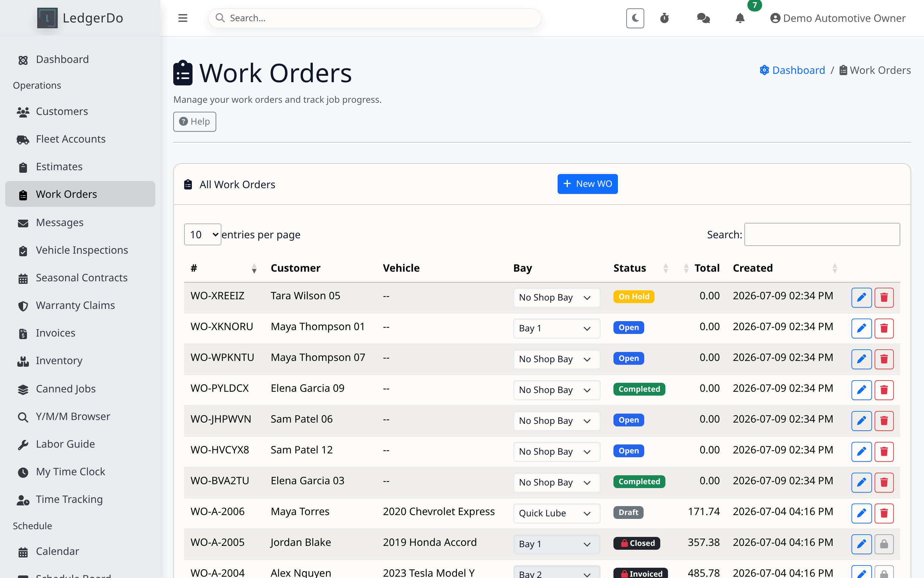Edit work order WO-XREEIZ pencil icon
This screenshot has width=924, height=578.
(x=861, y=297)
